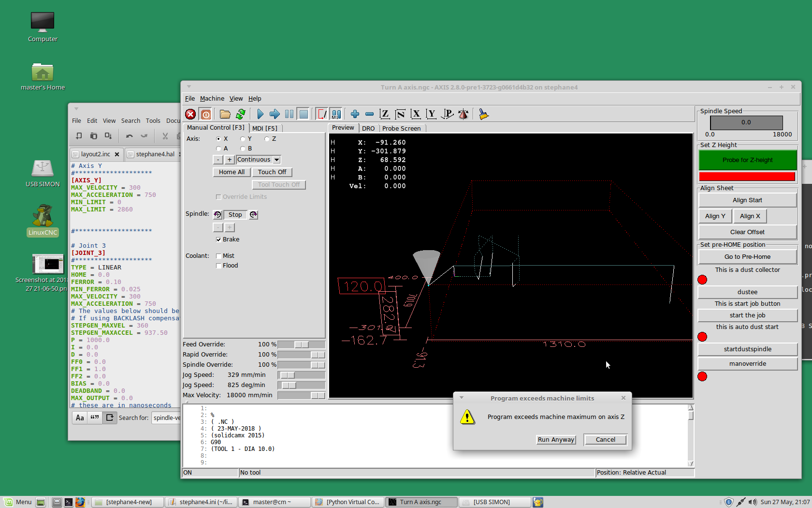Switch to the MDI [F5] tab
Screen dimensions: 812x508
[x=265, y=128]
